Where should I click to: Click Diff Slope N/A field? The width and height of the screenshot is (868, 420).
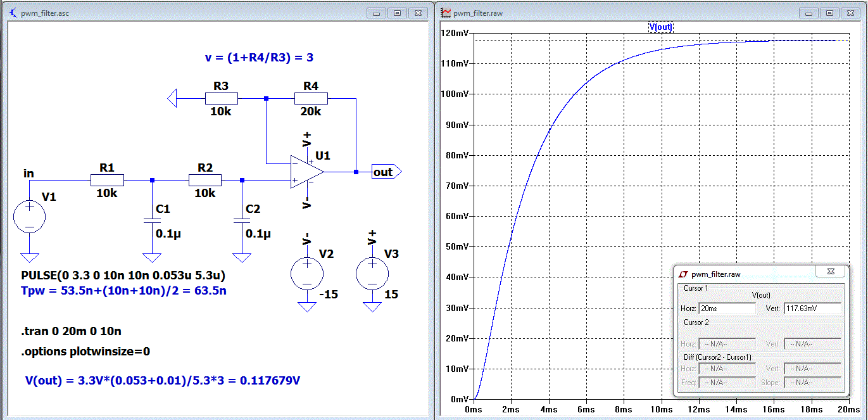point(813,383)
